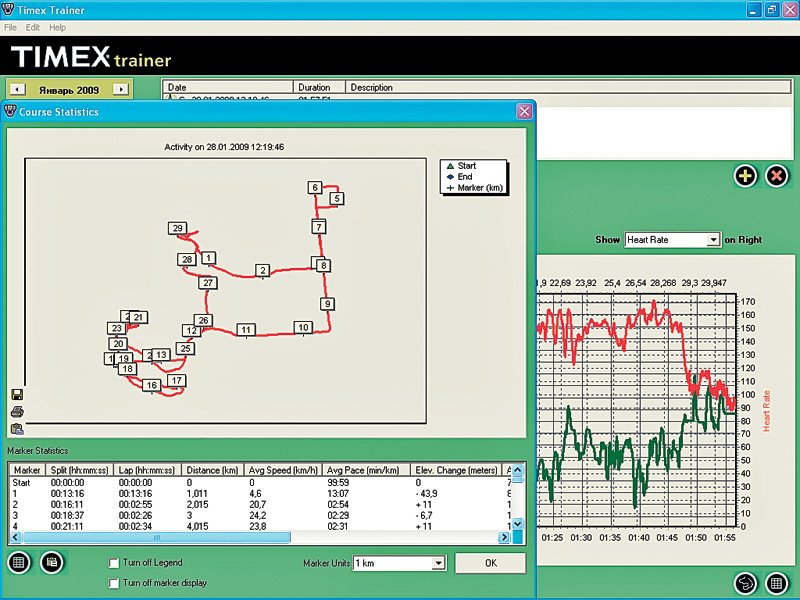The height and width of the screenshot is (600, 800).
Task: Click km marker 29 on the course map
Action: click(x=178, y=228)
